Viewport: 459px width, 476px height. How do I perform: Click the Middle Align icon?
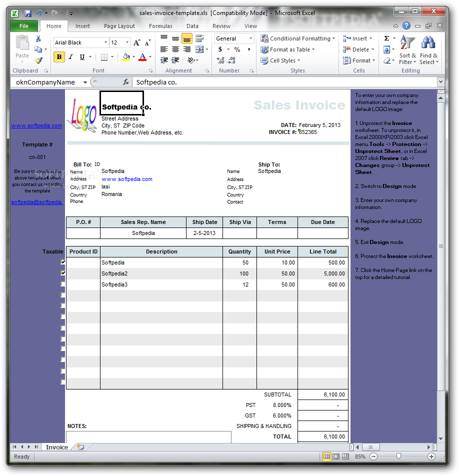coord(175,38)
